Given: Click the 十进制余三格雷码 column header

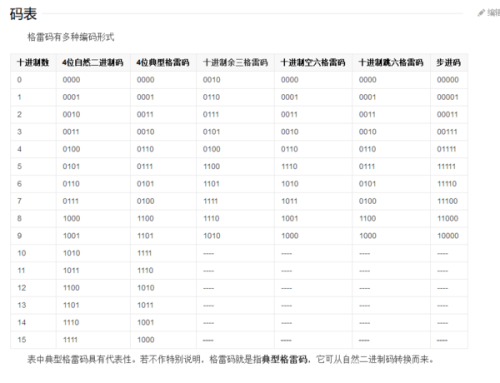Looking at the screenshot, I should pos(235,62).
